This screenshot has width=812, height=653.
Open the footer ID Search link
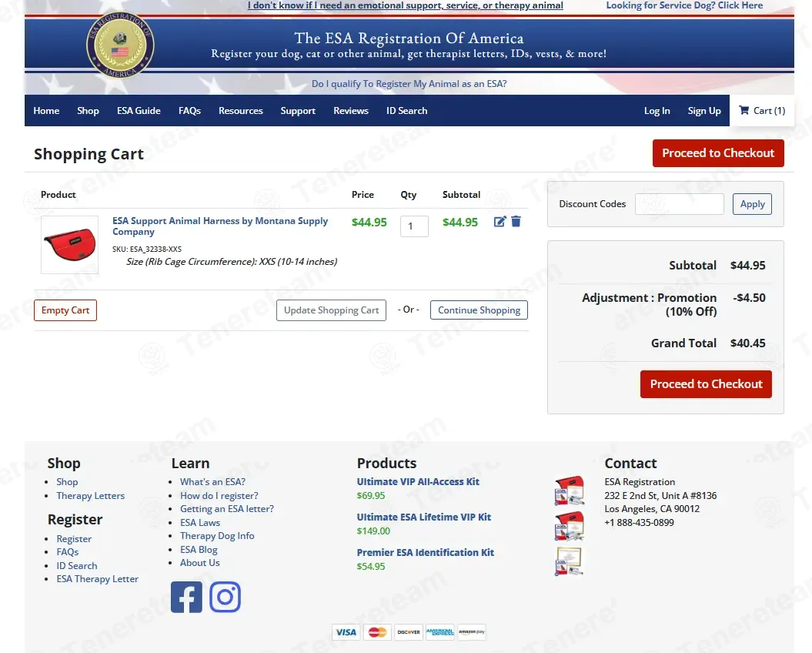click(77, 566)
